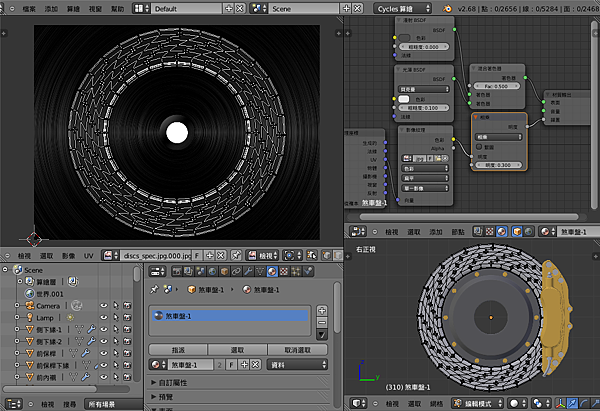This screenshot has width=600, height=411.
Task: Click the Blender logo in the info header
Action: pos(447,8)
